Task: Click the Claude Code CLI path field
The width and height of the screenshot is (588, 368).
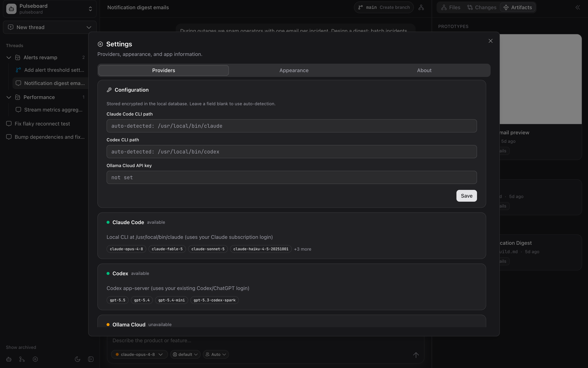Action: tap(292, 126)
